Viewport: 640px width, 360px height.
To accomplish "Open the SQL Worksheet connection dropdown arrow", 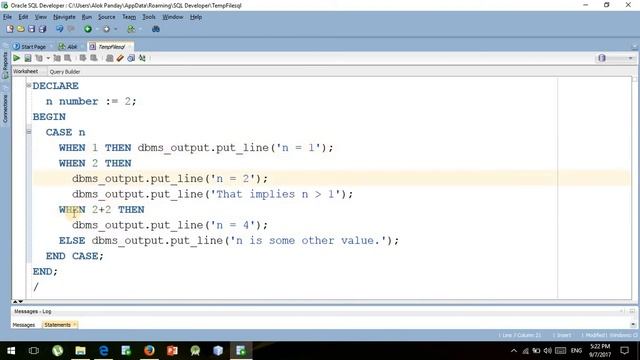I will (x=140, y=29).
